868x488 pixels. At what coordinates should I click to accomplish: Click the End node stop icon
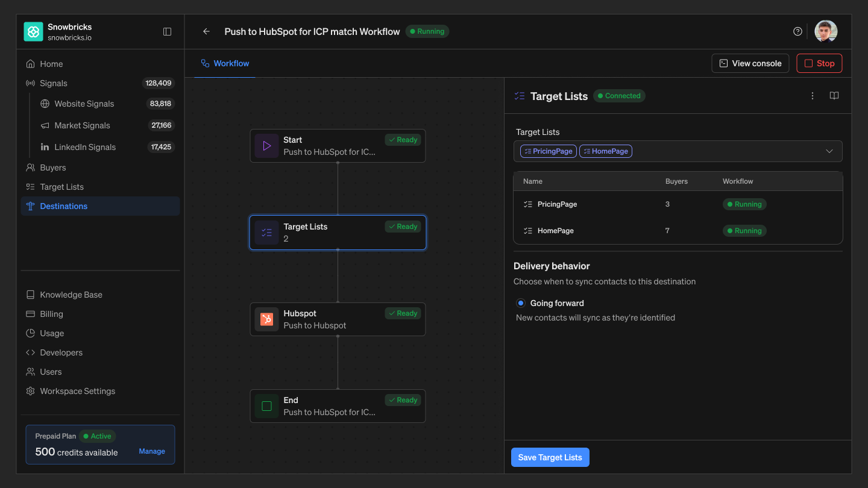(267, 406)
